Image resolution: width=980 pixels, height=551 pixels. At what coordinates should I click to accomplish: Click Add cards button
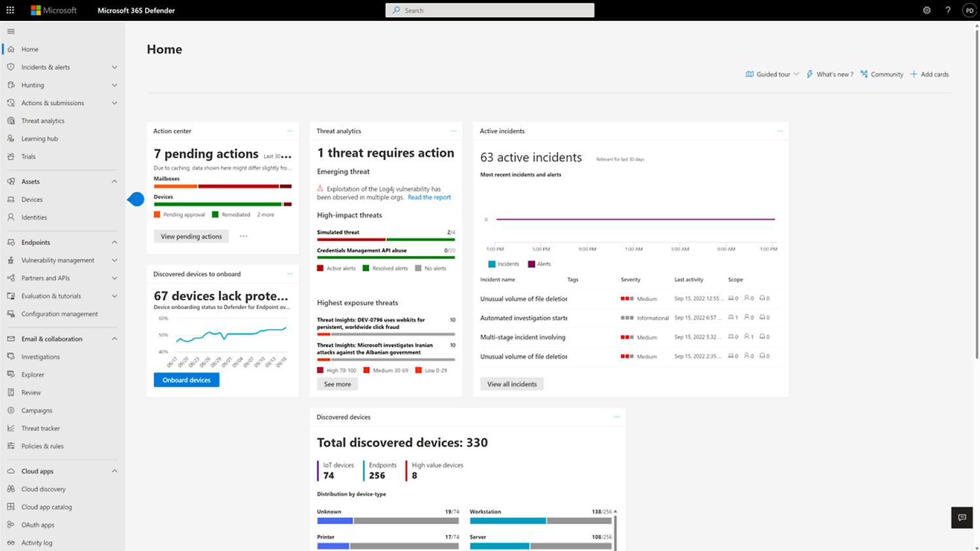point(930,74)
